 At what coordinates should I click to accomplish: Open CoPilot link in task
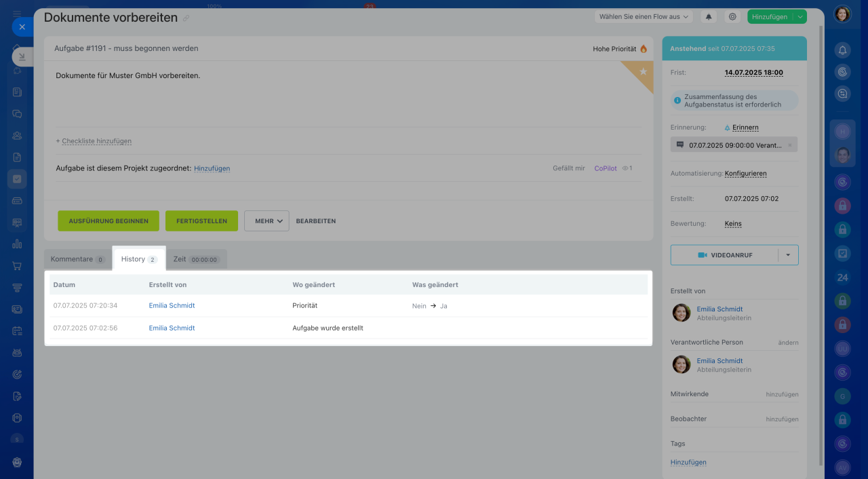pyautogui.click(x=606, y=168)
